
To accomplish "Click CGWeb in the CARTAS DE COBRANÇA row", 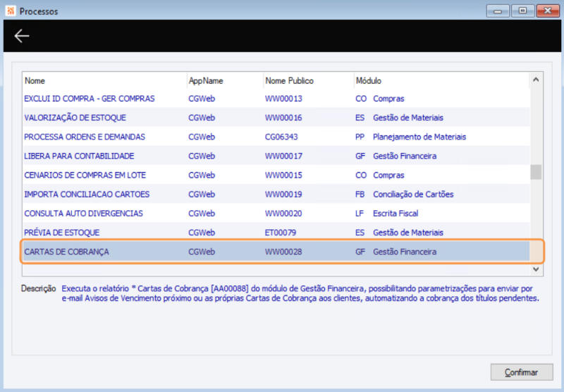I will pyautogui.click(x=202, y=252).
